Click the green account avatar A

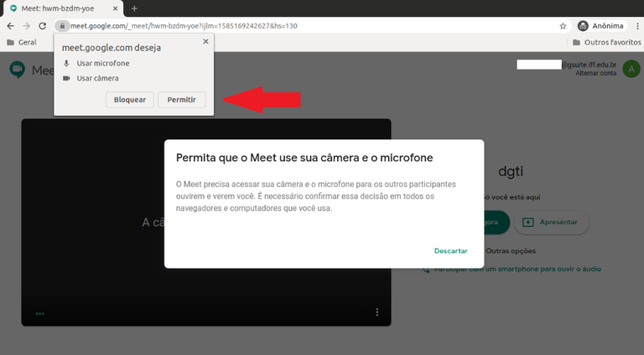click(631, 68)
